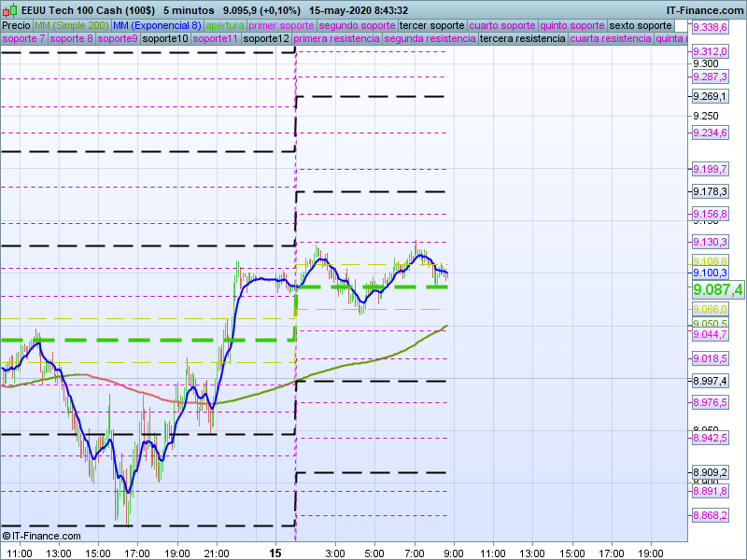Viewport: 747px width, 560px height.
Task: Select the Precio legend label
Action: click(16, 25)
